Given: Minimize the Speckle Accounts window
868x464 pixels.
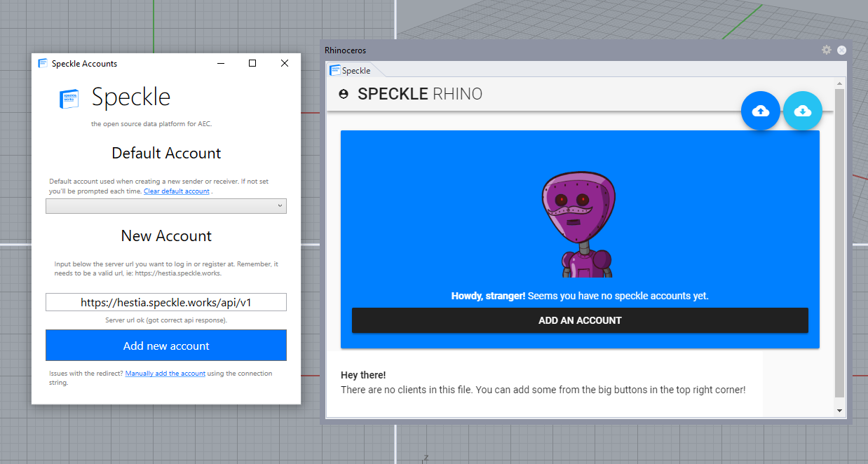Looking at the screenshot, I should (x=221, y=63).
